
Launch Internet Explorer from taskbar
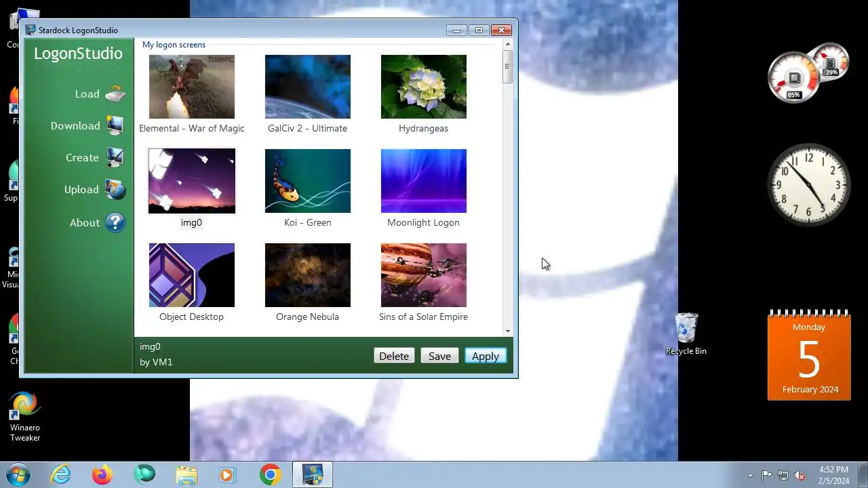point(61,474)
